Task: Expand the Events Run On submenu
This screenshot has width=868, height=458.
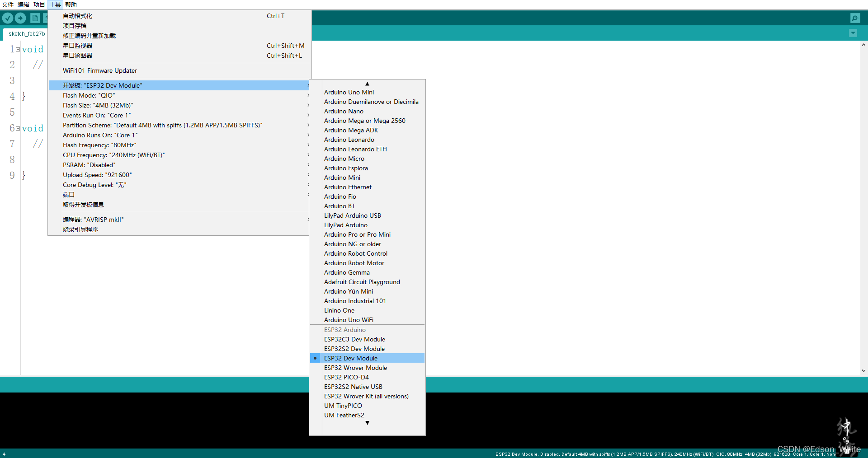Action: (179, 115)
